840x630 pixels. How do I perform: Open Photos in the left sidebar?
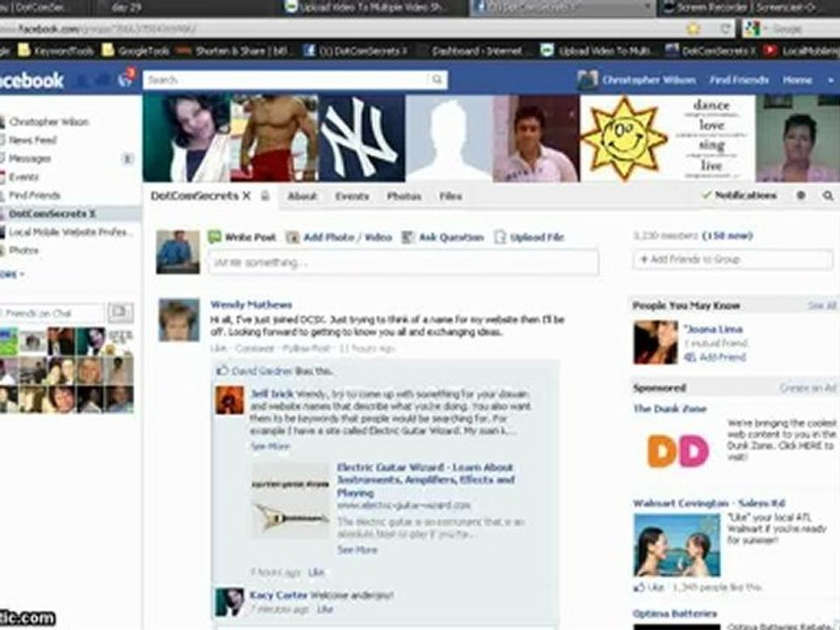click(x=23, y=250)
